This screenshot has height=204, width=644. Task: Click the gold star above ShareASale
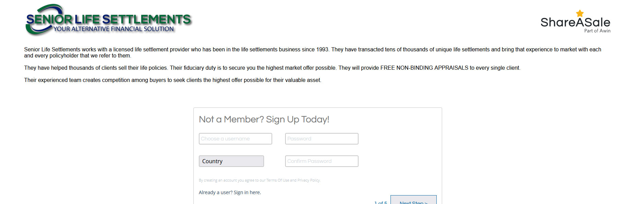coord(580,13)
